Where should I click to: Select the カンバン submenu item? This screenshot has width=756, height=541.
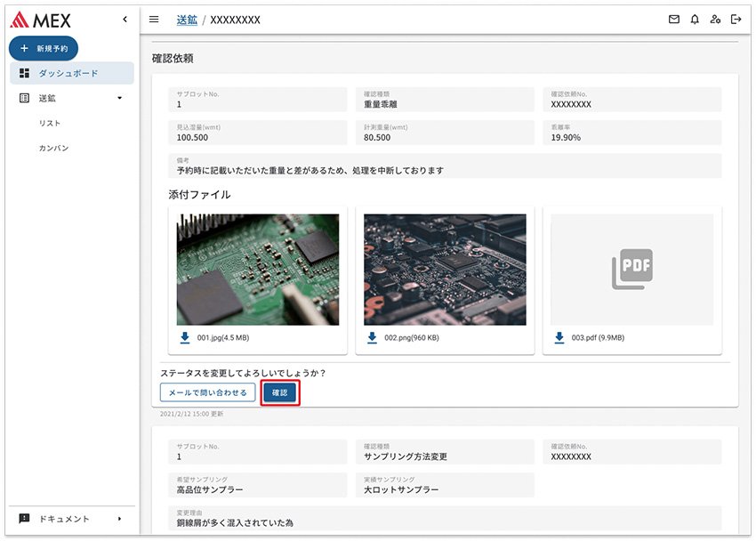pyautogui.click(x=53, y=148)
